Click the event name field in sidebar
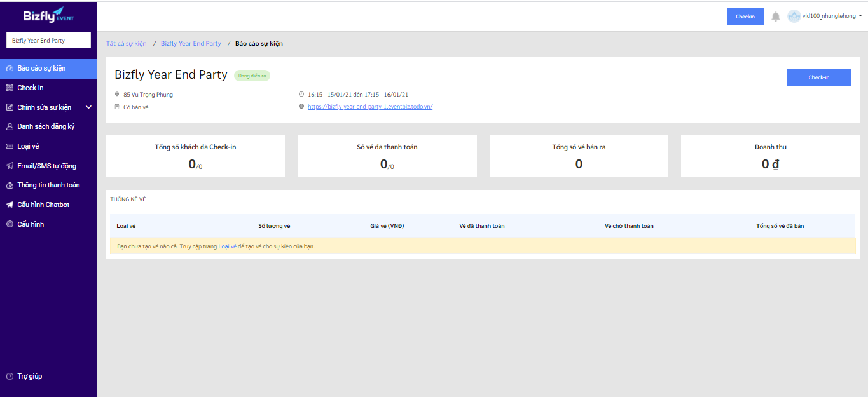The width and height of the screenshot is (868, 397). (48, 40)
